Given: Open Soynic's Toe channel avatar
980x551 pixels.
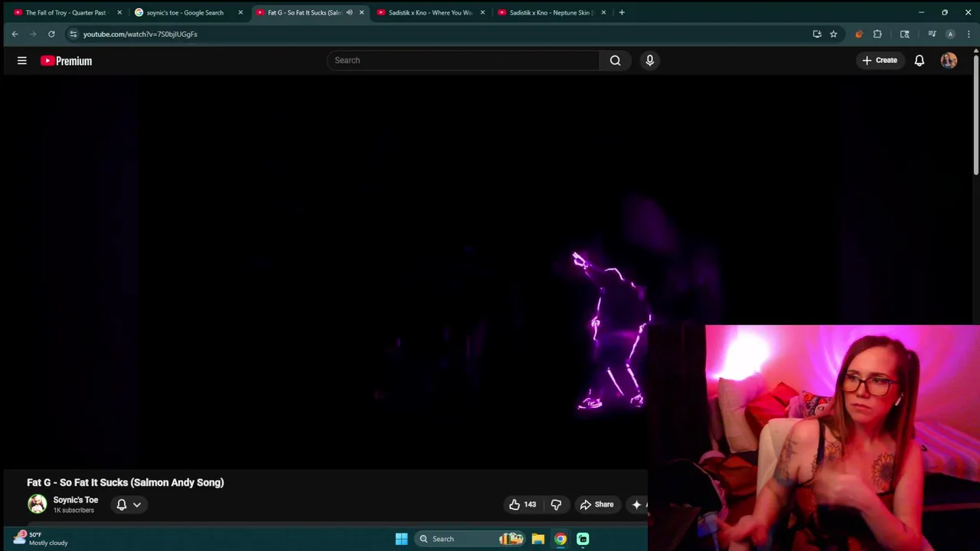Looking at the screenshot, I should [x=37, y=504].
